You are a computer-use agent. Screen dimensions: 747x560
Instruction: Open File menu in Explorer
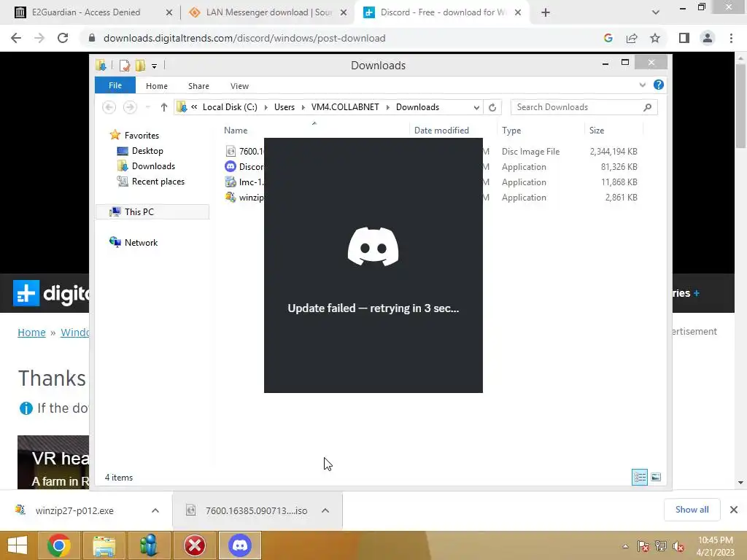pos(115,85)
